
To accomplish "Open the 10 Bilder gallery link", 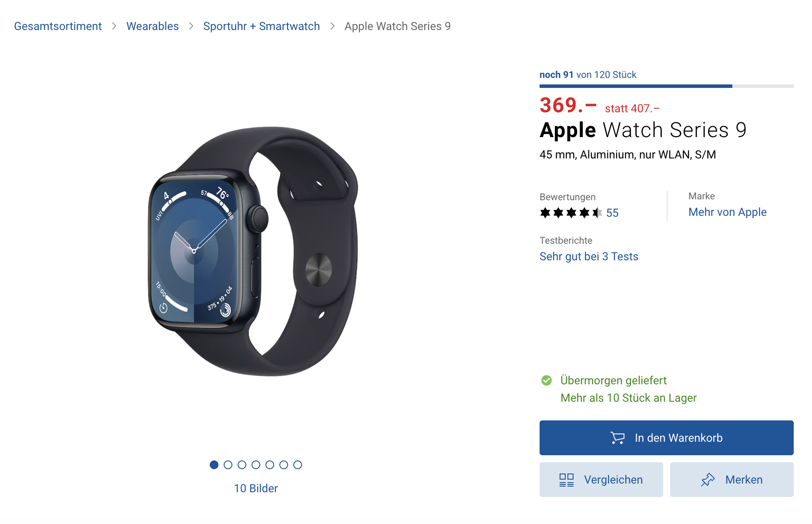I will pos(256,488).
